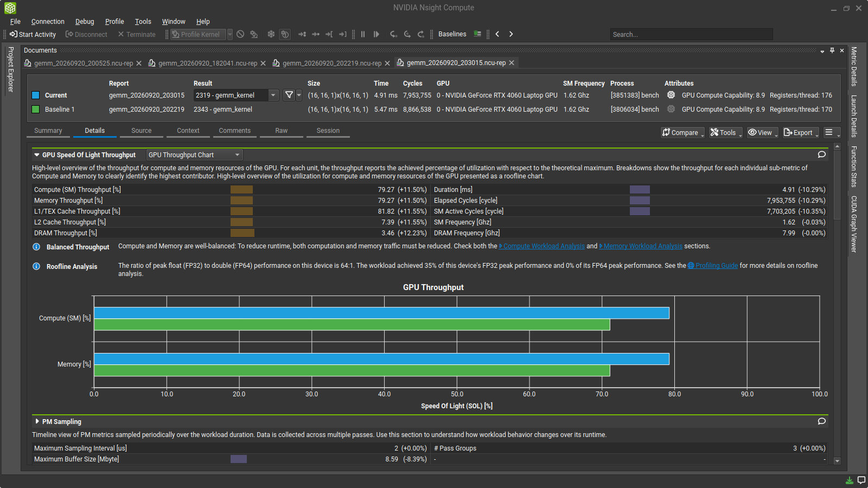Screen dimensions: 868x488
Task: Click the chip icon in the Baseline 1 row
Action: [x=671, y=109]
